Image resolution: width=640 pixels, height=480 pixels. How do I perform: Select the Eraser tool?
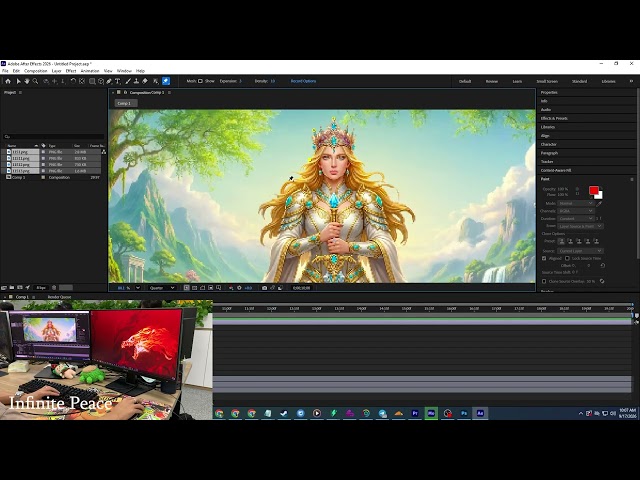tap(145, 81)
